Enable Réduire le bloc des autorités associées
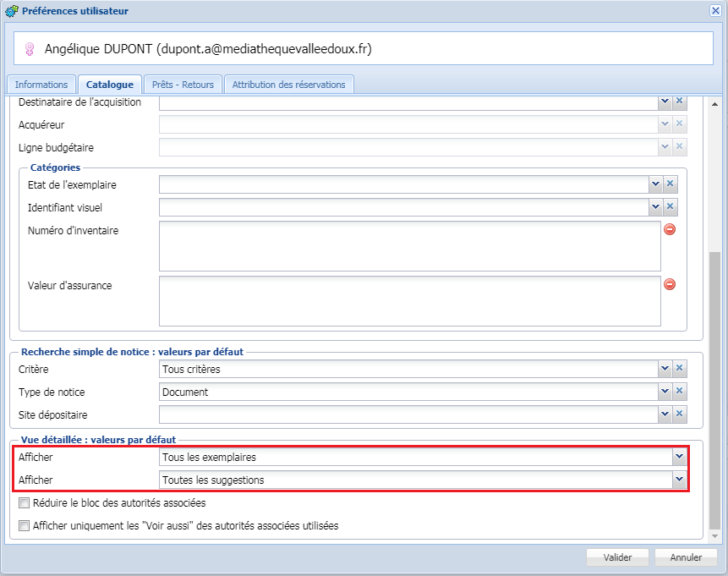Image resolution: width=728 pixels, height=576 pixels. [x=23, y=503]
